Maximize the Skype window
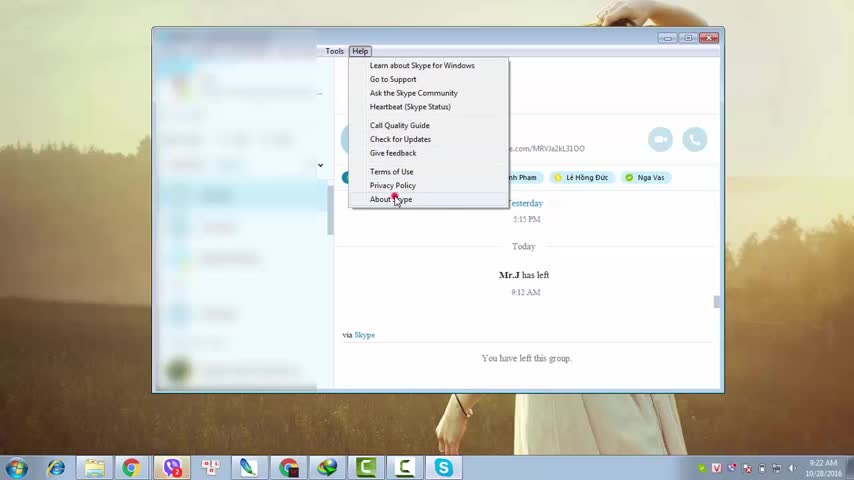This screenshot has width=854, height=480. 688,38
